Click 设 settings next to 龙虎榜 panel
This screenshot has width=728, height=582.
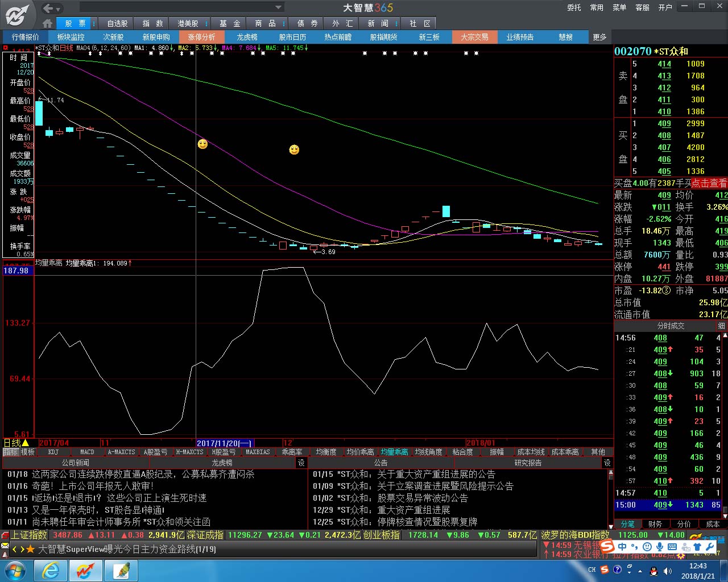(x=301, y=463)
